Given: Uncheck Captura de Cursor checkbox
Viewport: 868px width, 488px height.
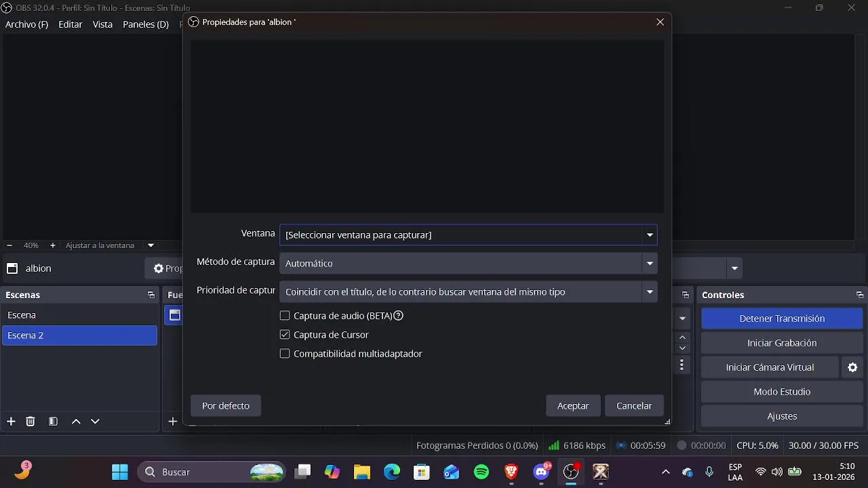Looking at the screenshot, I should 285,335.
